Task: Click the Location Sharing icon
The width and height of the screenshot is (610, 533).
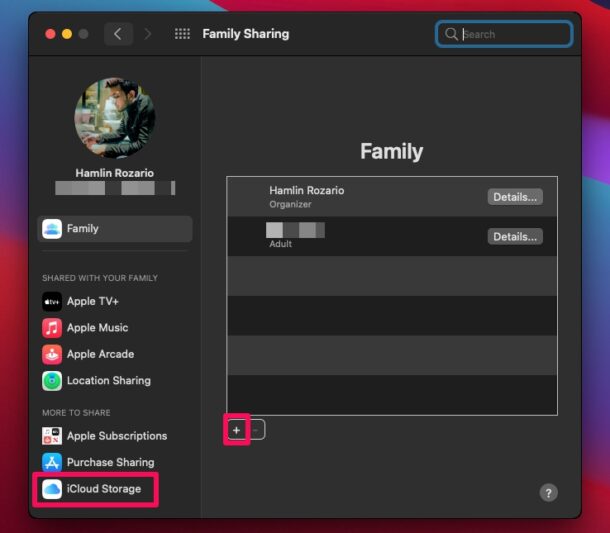Action: tap(52, 381)
